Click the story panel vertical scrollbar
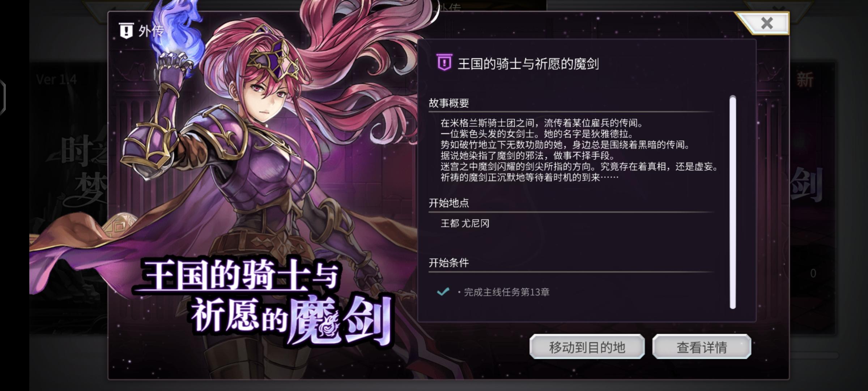This screenshot has height=391, width=868. [733, 202]
